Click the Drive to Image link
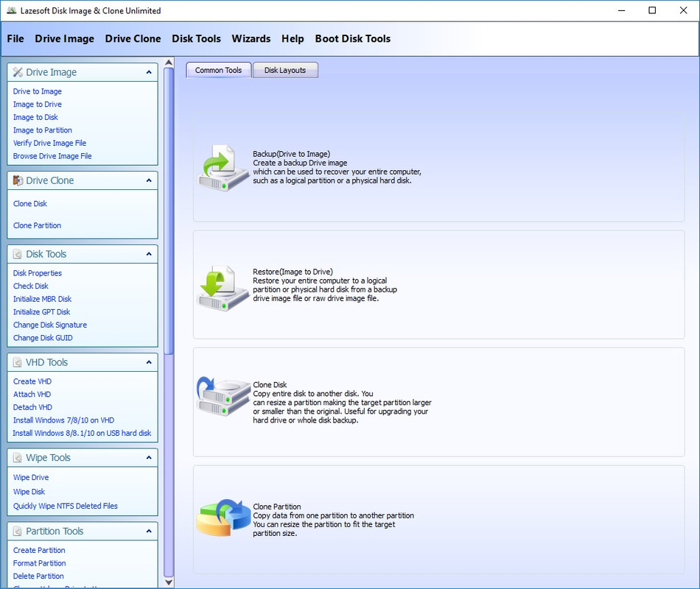 pos(38,91)
